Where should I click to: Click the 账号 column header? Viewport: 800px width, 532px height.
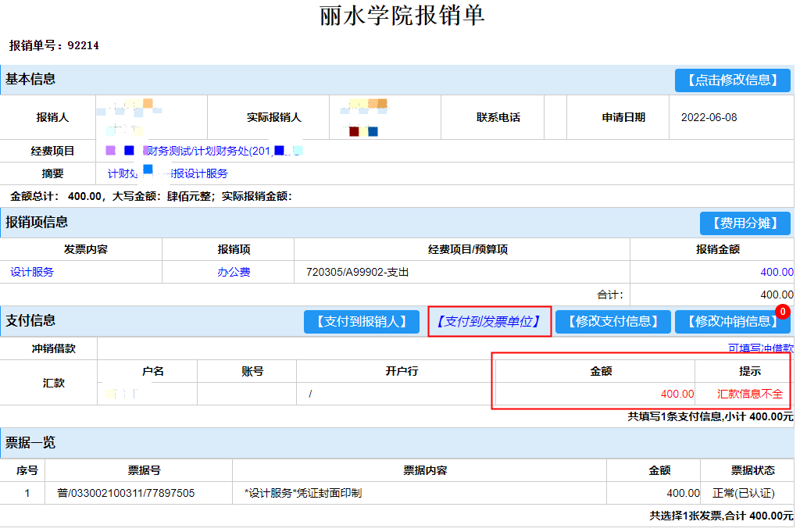252,371
